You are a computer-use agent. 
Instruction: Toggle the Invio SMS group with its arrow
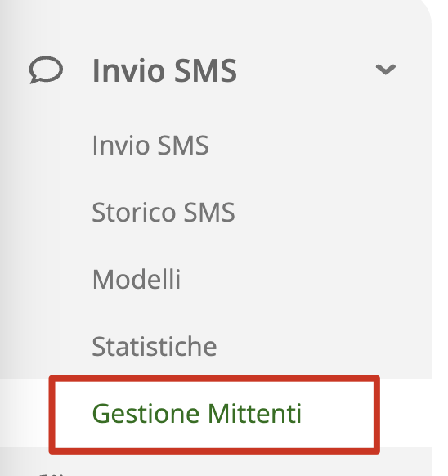coord(386,70)
